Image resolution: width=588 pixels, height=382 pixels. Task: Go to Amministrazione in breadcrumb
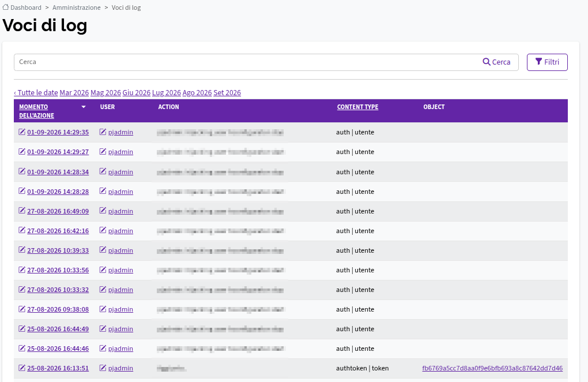click(77, 8)
